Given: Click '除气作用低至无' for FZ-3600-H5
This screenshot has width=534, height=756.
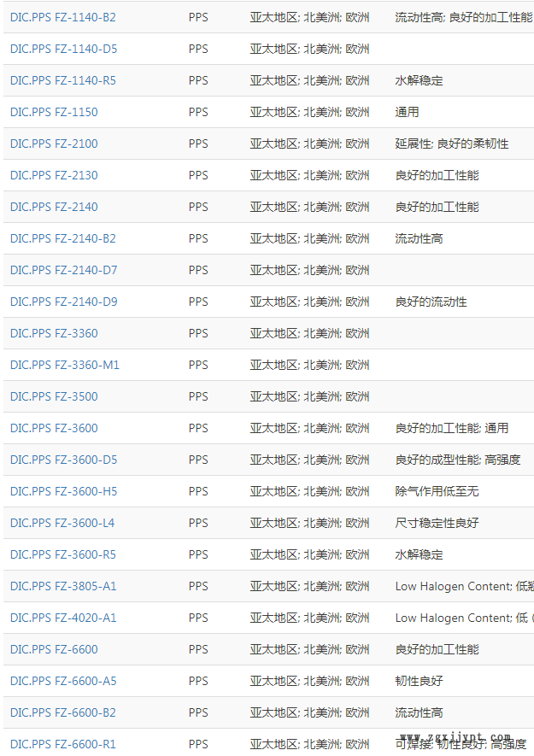Looking at the screenshot, I should [437, 491].
